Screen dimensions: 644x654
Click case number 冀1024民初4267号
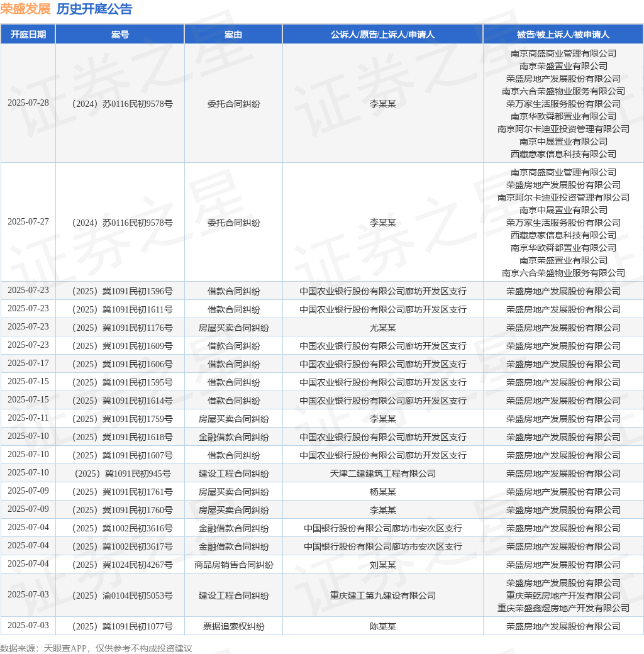pos(123,565)
